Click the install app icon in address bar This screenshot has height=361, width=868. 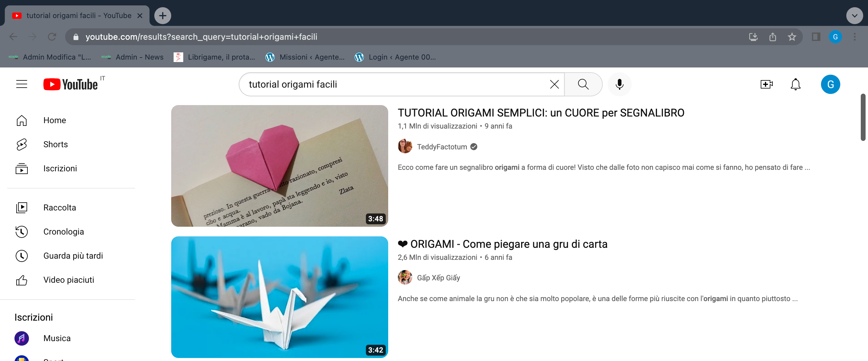point(753,37)
